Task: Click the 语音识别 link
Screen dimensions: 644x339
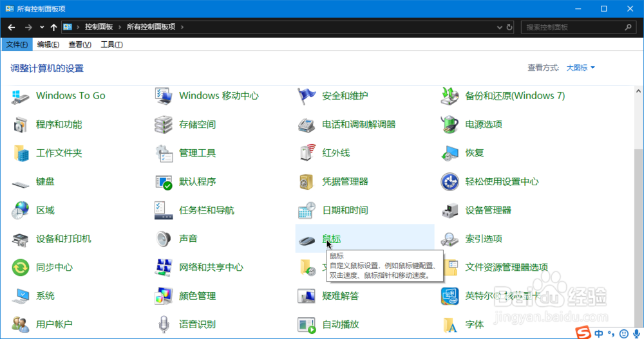Action: (x=198, y=325)
